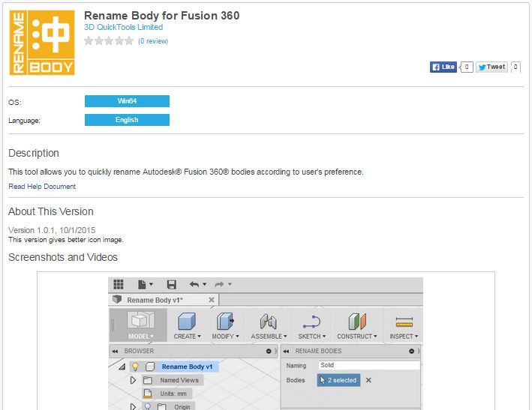The image size is (532, 410).
Task: Click the Naming input field
Action: tap(369, 365)
